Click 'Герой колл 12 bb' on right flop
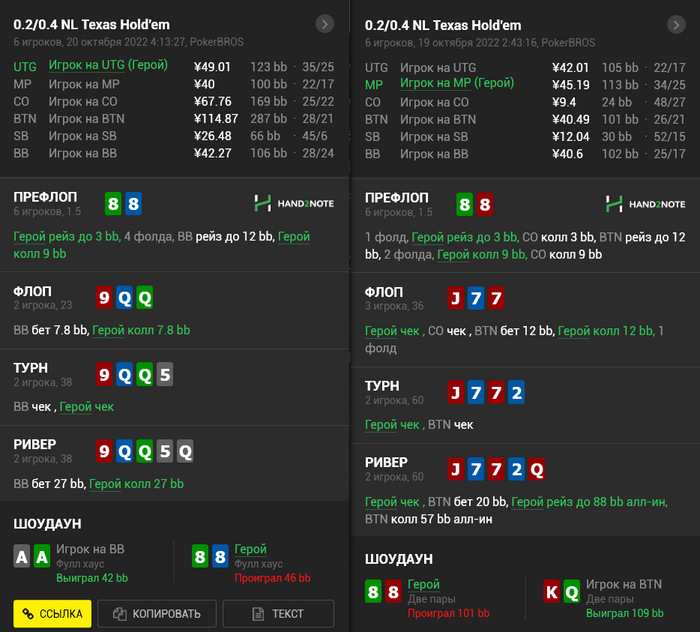The width and height of the screenshot is (700, 632). coord(606,331)
